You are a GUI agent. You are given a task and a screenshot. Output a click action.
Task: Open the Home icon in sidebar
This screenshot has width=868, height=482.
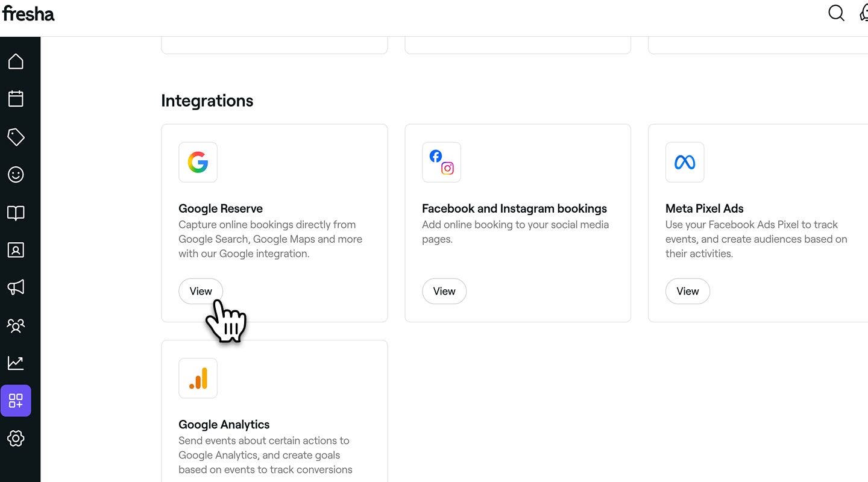point(16,61)
